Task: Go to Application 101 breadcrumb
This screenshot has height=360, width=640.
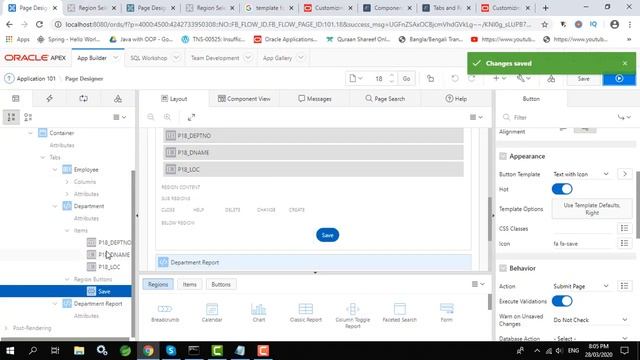Action: pyautogui.click(x=36, y=78)
